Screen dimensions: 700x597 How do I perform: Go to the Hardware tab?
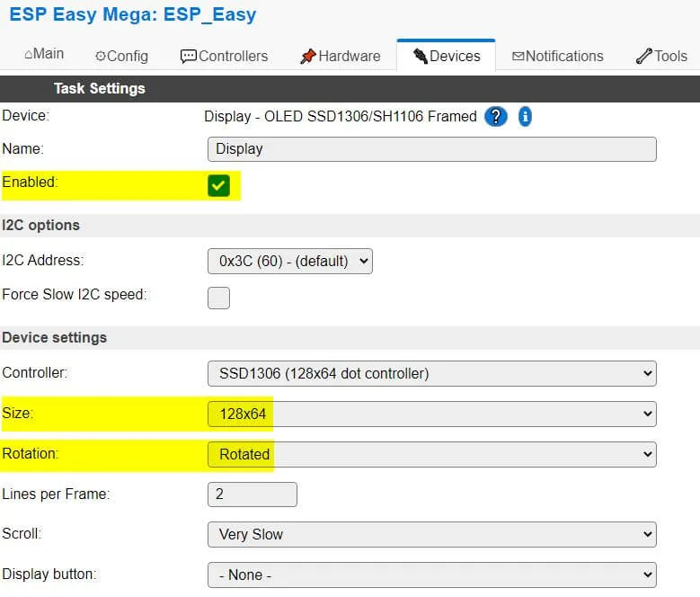341,57
